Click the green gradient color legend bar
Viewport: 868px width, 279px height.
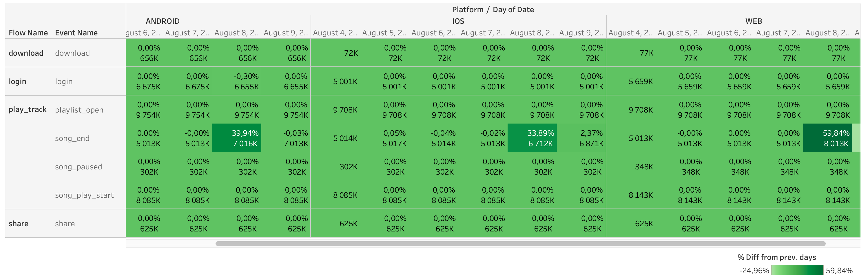coord(797,270)
